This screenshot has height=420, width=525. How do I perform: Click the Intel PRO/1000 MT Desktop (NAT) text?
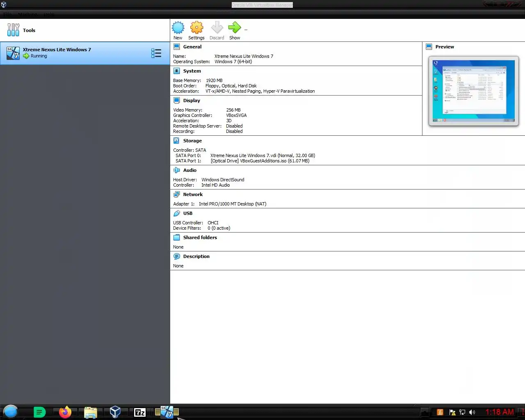[x=233, y=204]
